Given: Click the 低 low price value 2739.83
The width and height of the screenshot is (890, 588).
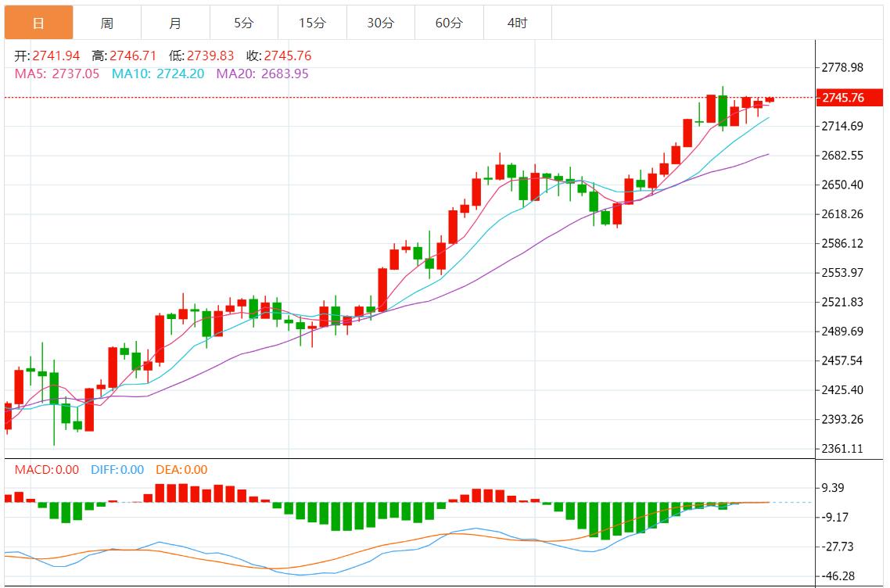Looking at the screenshot, I should tap(210, 56).
